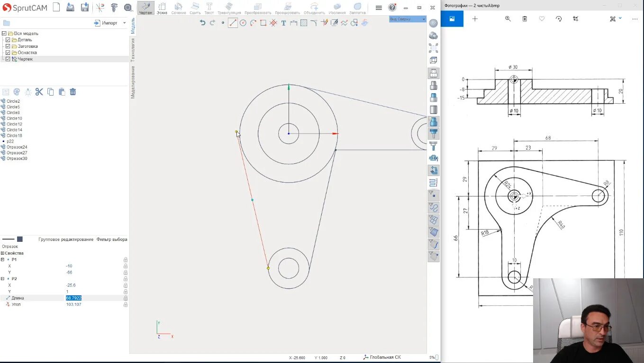This screenshot has width=644, height=363.
Task: Click the dark line color swatch
Action: [x=20, y=239]
